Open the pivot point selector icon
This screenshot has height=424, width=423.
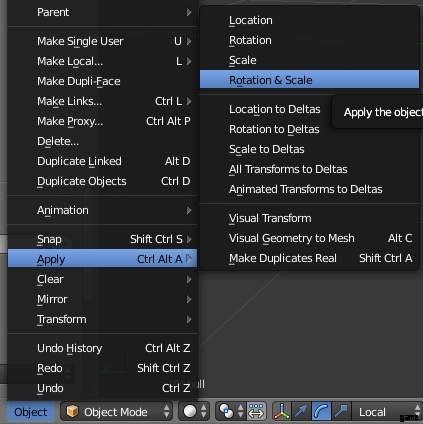[231, 412]
